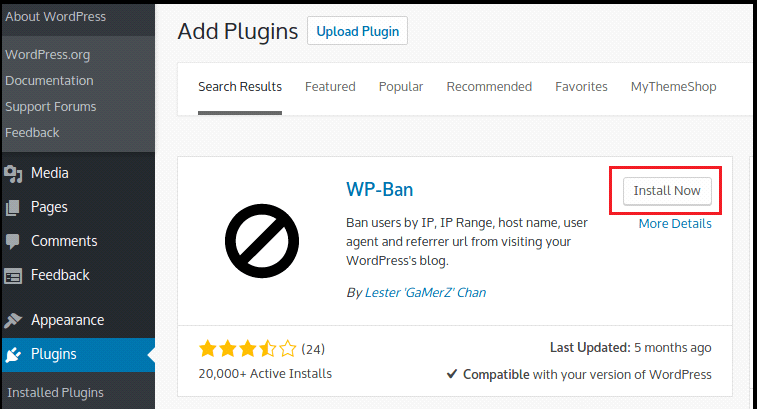Click the Plugins plug icon
This screenshot has width=757, height=409.
pyautogui.click(x=13, y=354)
